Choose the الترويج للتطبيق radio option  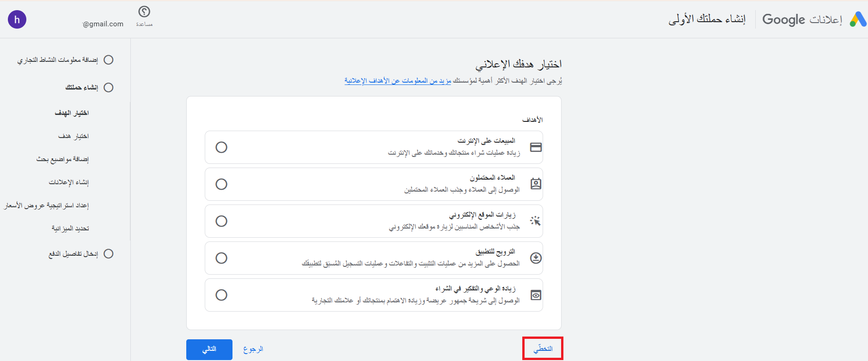tap(221, 258)
